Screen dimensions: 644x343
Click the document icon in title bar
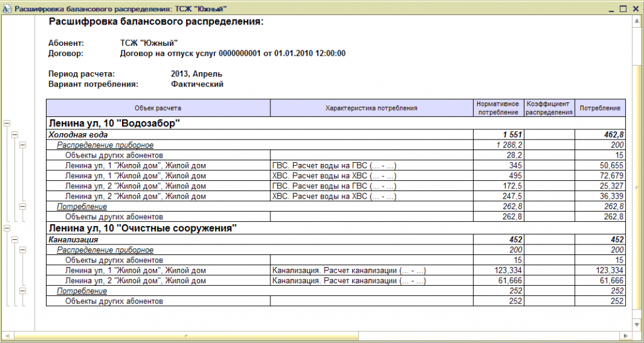[7, 9]
